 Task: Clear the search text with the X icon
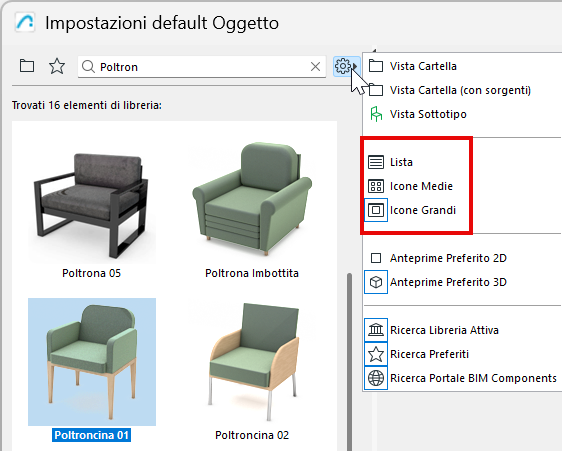(315, 66)
